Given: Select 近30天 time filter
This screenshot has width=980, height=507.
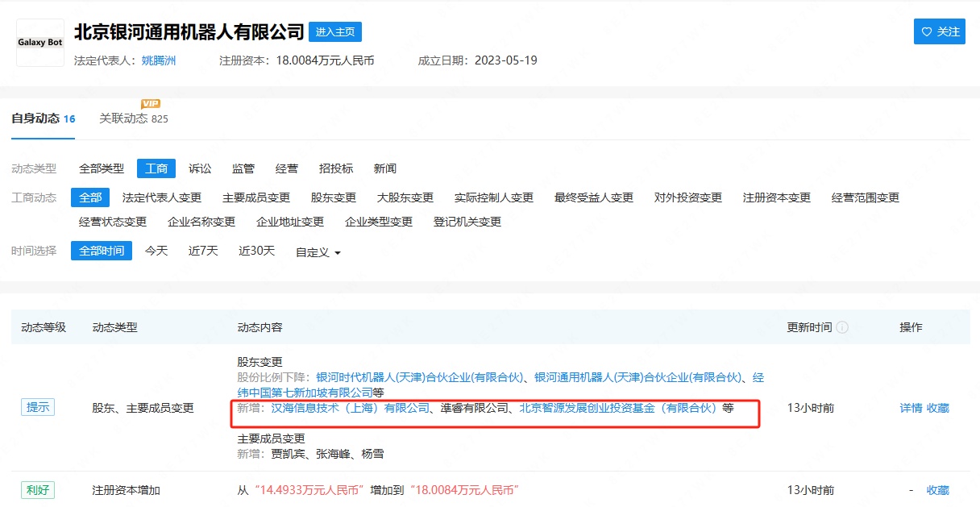Looking at the screenshot, I should [256, 251].
